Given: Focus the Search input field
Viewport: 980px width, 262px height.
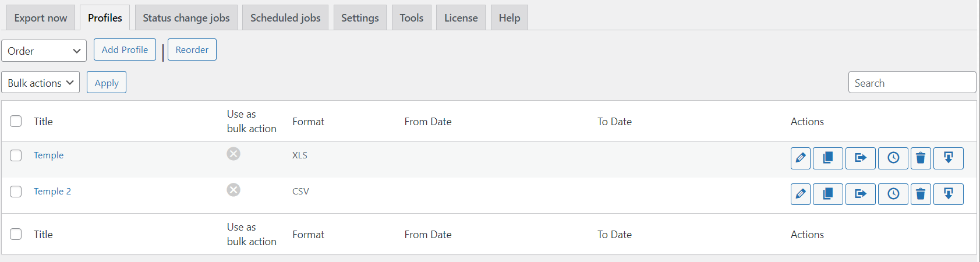Looking at the screenshot, I should (912, 83).
